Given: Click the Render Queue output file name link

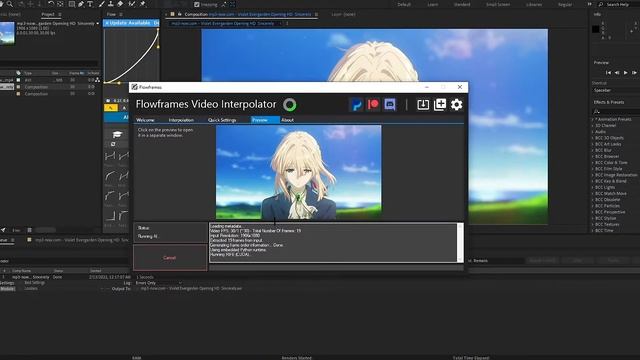Looking at the screenshot, I should 191,289.
